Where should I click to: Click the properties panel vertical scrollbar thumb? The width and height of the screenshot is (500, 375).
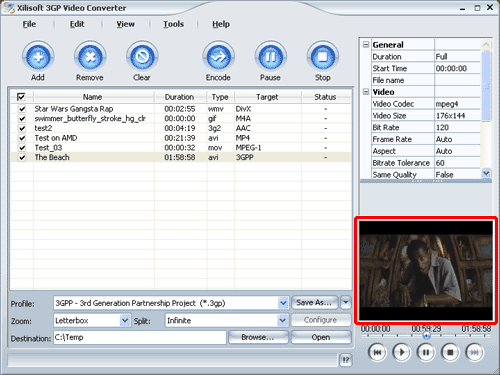coord(486,86)
